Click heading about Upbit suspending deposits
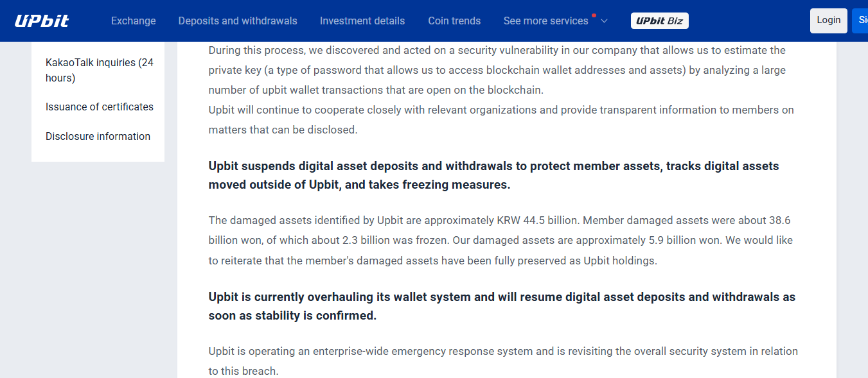The width and height of the screenshot is (868, 378). (493, 175)
